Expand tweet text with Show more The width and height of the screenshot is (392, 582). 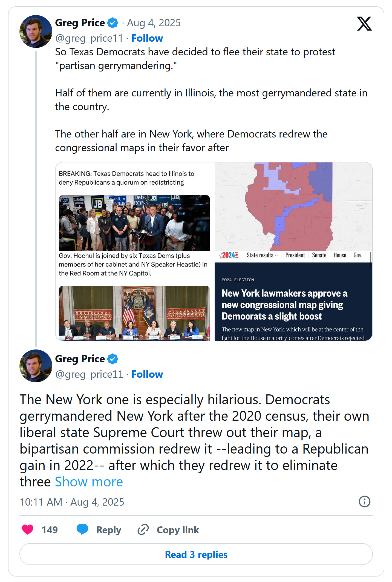tap(89, 482)
